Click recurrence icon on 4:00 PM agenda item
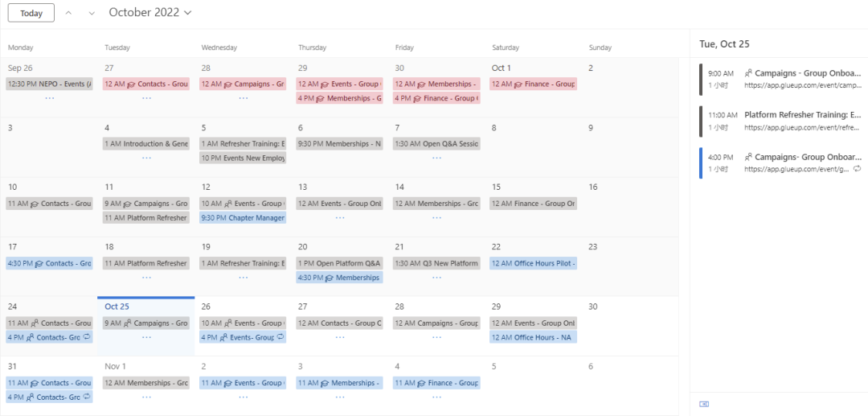The height and width of the screenshot is (416, 868). point(858,169)
